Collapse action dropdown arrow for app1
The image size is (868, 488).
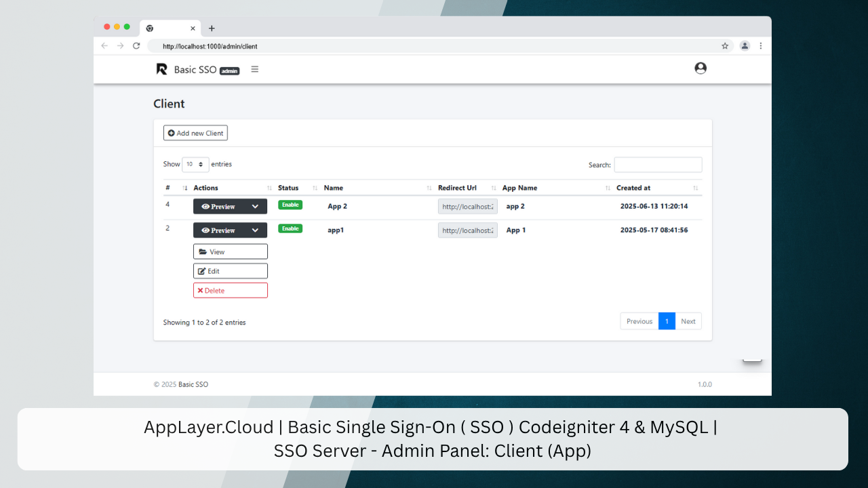[x=256, y=230]
